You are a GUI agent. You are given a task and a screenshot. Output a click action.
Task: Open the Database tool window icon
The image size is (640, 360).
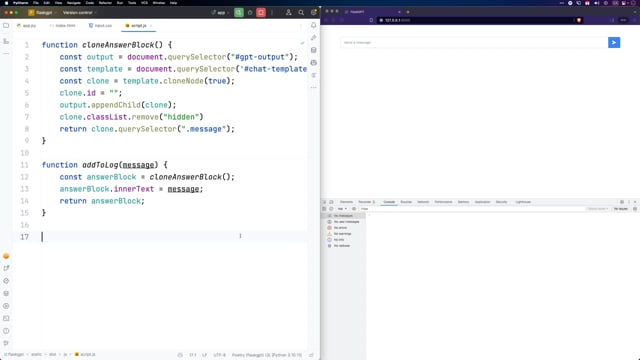313,50
